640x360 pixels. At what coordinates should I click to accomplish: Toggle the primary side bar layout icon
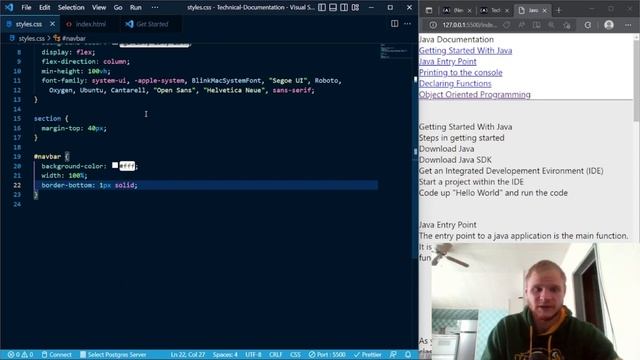coord(322,7)
